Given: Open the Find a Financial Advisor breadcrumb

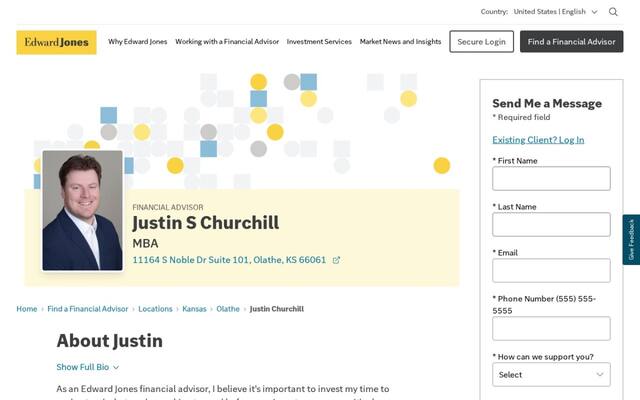Looking at the screenshot, I should point(88,309).
